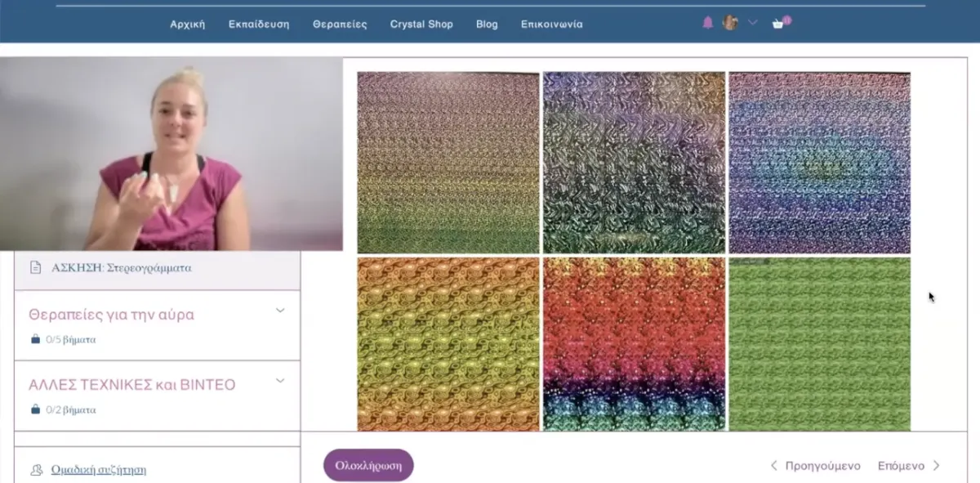Select the ΑΣΚΗΣΗ: Στερεογράμματα lesson row

point(158,268)
